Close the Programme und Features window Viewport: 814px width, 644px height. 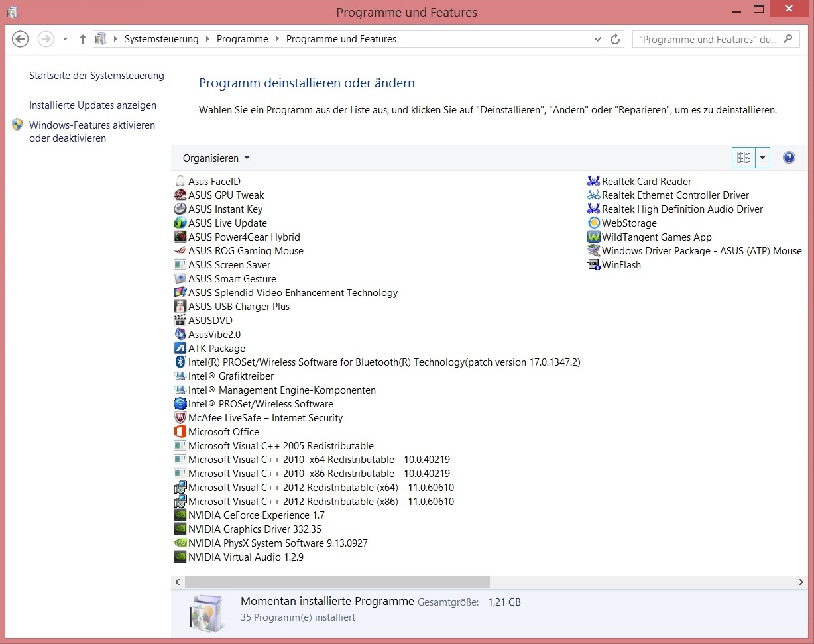coord(789,9)
